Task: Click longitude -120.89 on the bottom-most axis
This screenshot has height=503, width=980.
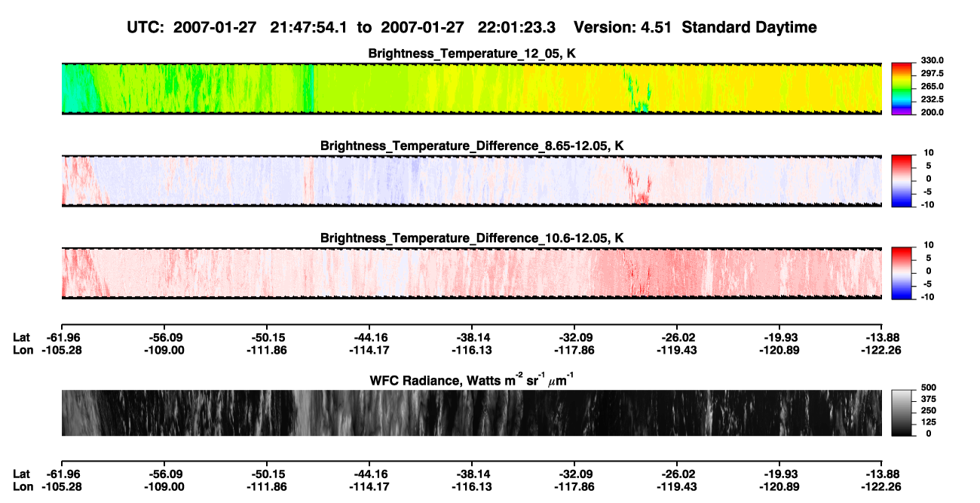Action: 779,487
